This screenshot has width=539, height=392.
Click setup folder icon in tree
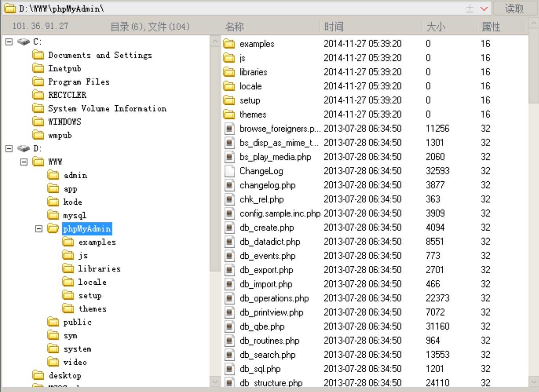tap(68, 295)
